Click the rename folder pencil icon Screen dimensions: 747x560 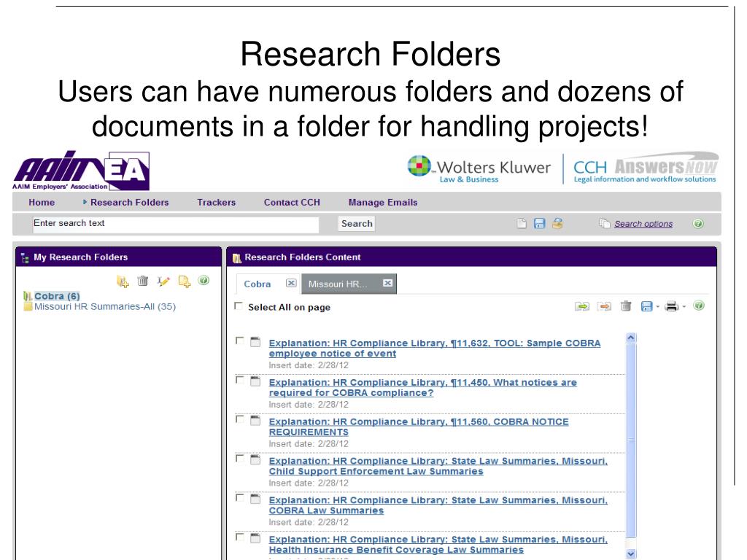point(163,281)
